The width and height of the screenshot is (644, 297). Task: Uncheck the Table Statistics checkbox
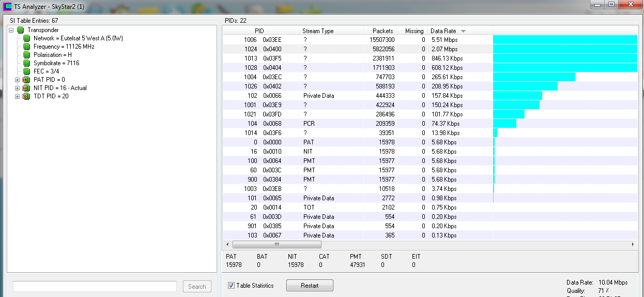(232, 286)
